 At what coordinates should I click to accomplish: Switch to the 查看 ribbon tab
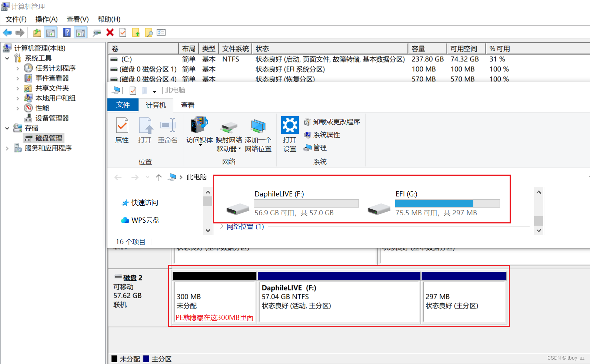(x=188, y=105)
